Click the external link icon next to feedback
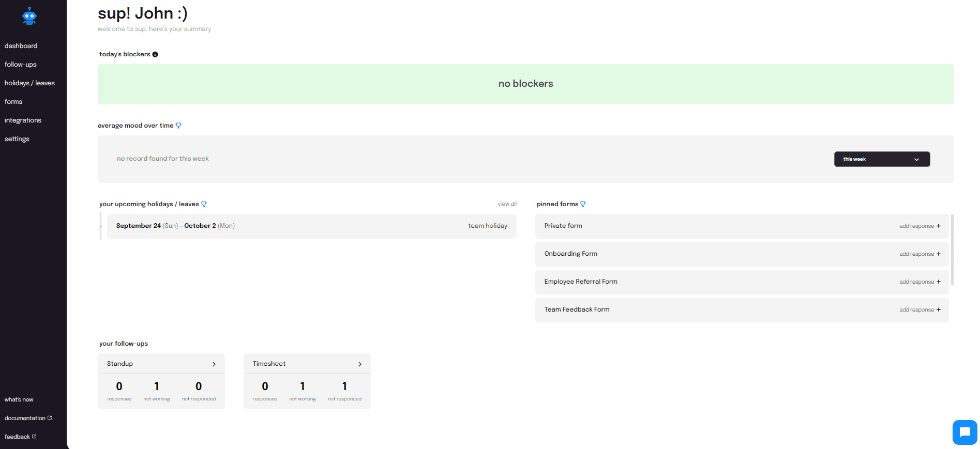Viewport: 980px width, 449px height. pyautogui.click(x=34, y=437)
